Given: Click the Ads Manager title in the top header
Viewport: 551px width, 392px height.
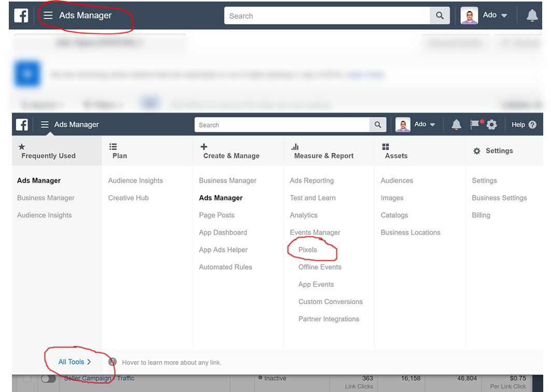Looking at the screenshot, I should [86, 16].
